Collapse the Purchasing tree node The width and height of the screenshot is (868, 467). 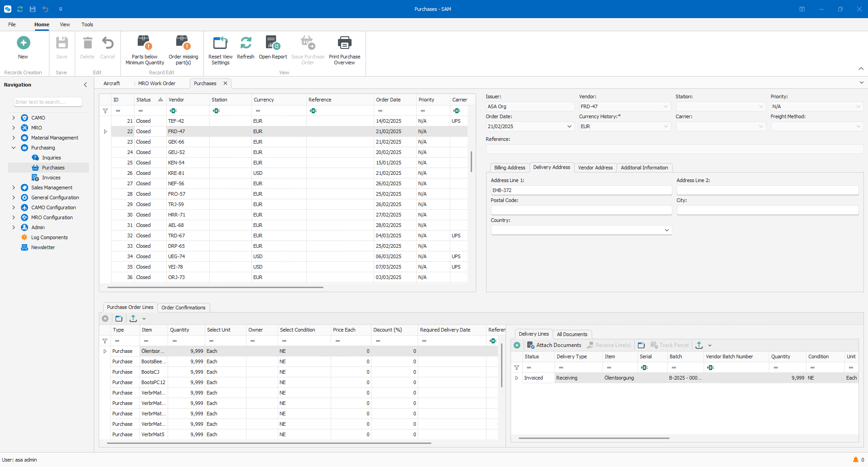[x=14, y=148]
